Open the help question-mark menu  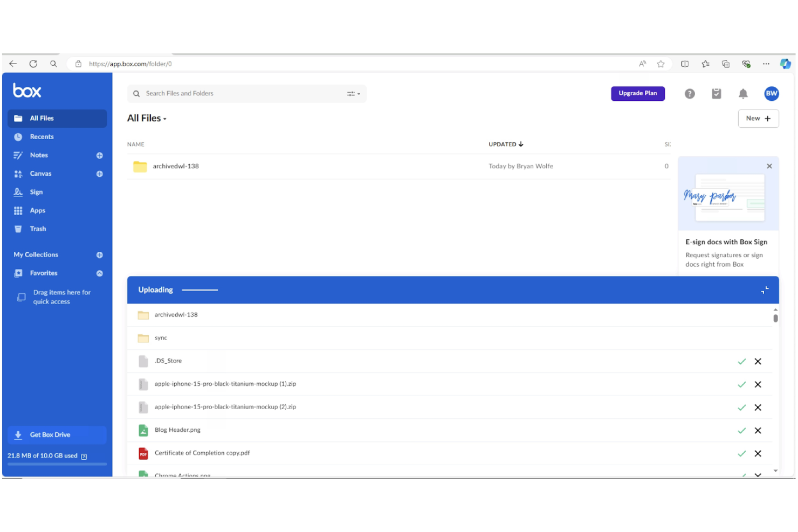click(x=690, y=93)
